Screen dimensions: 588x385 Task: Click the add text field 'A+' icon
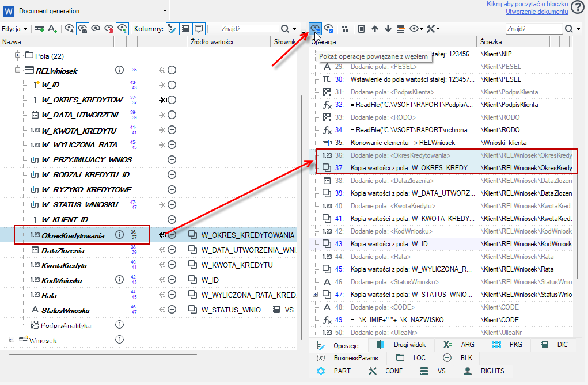[52, 29]
